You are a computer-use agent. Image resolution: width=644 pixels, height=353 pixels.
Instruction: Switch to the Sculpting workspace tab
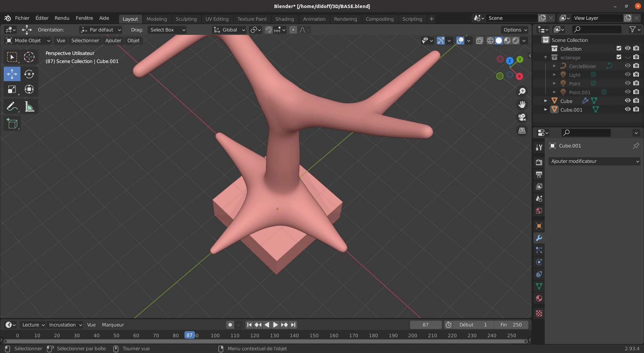pyautogui.click(x=186, y=19)
